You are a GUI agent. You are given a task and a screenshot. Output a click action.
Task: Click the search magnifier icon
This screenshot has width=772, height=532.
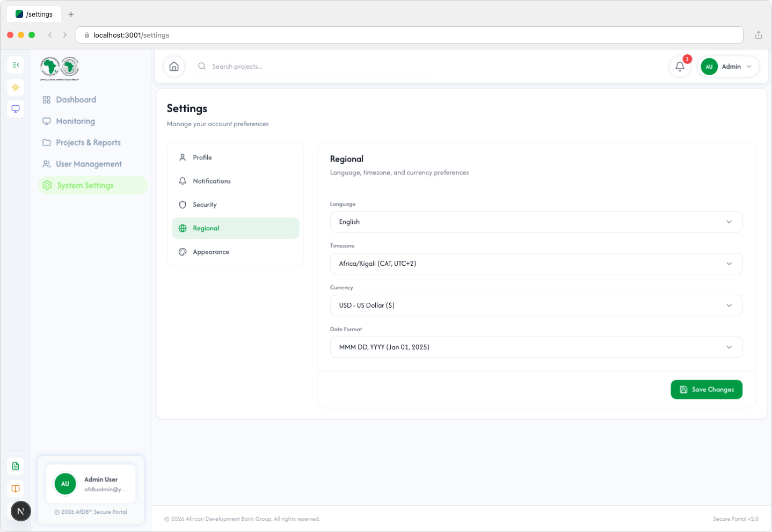pyautogui.click(x=202, y=67)
